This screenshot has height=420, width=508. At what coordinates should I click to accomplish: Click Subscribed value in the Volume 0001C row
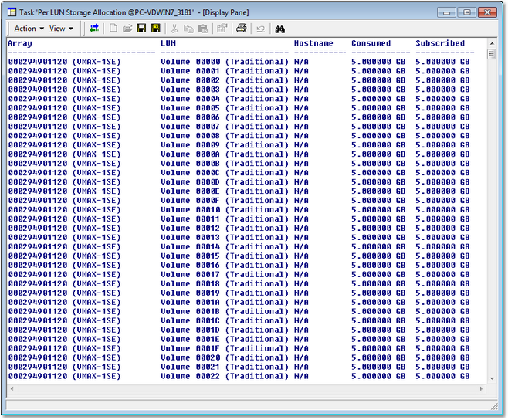click(x=442, y=321)
